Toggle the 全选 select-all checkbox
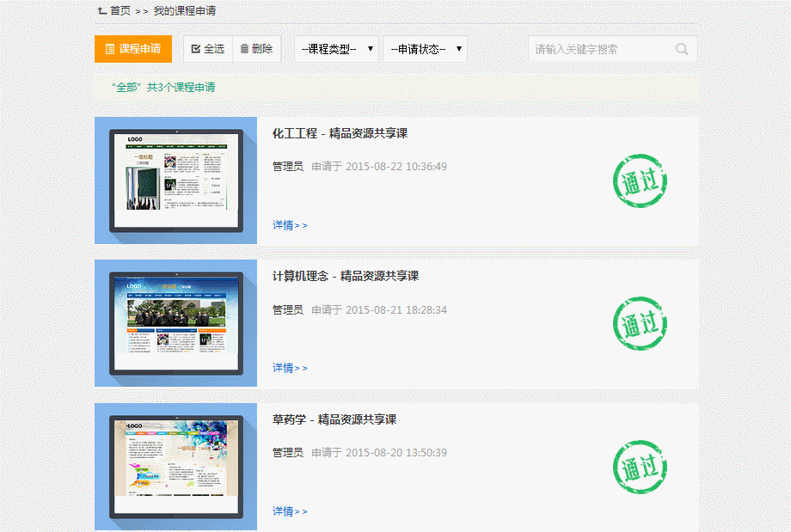The image size is (791, 532). pyautogui.click(x=196, y=49)
